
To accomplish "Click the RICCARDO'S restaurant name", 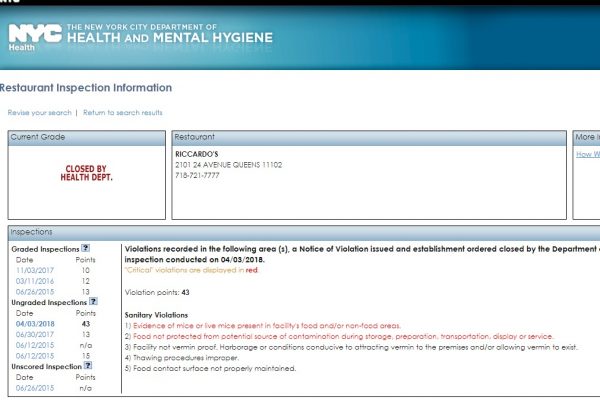I will click(197, 152).
